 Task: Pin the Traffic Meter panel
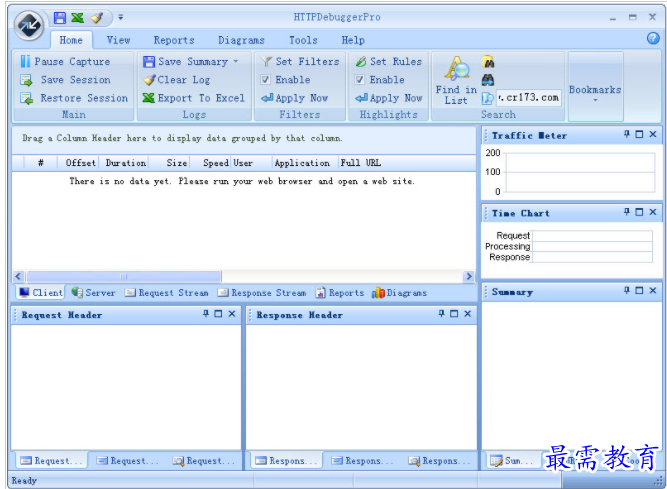click(x=627, y=134)
